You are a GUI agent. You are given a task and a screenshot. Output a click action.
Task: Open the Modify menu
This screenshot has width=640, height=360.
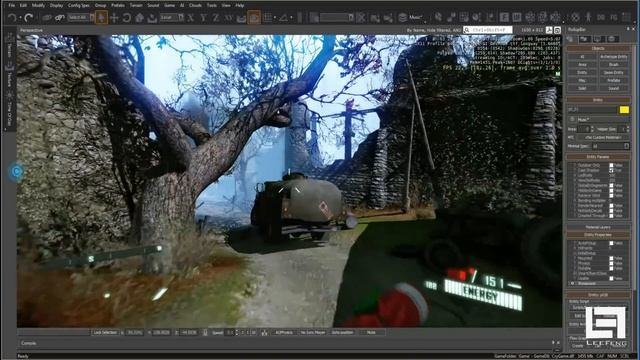point(38,5)
